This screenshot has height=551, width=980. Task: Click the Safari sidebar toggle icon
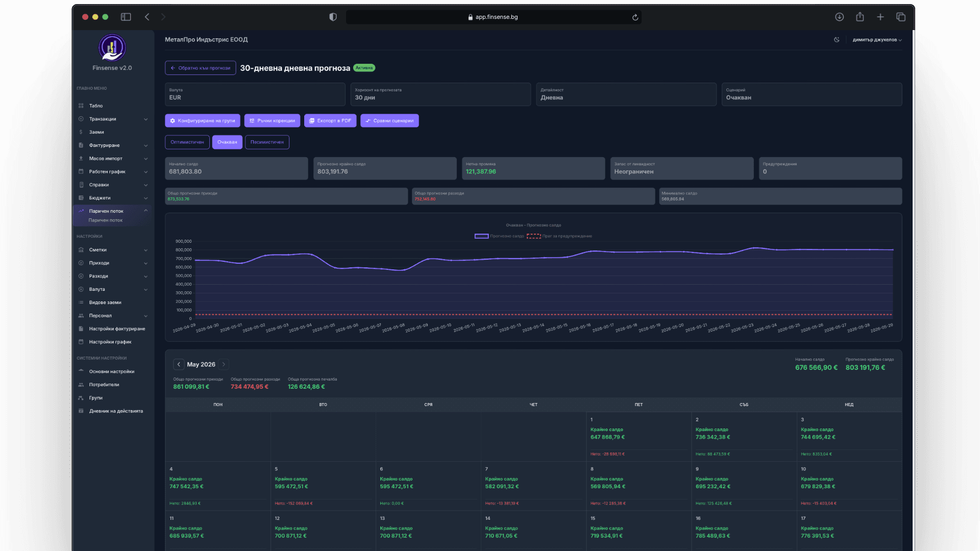pyautogui.click(x=126, y=17)
